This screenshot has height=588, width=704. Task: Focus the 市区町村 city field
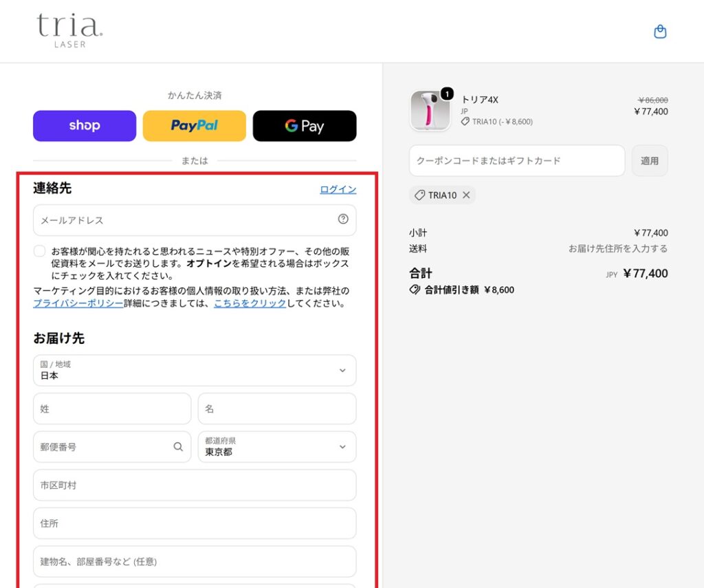[195, 485]
